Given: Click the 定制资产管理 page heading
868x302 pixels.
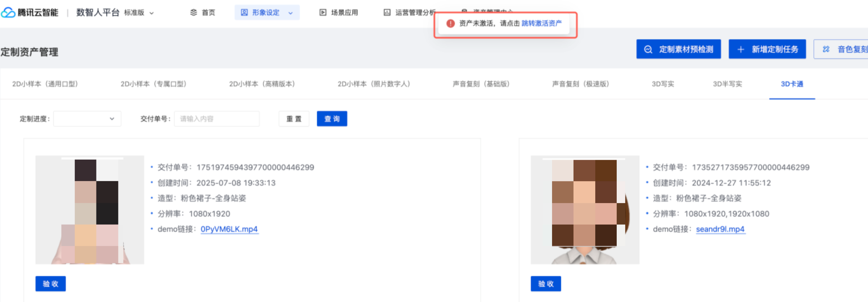Looking at the screenshot, I should [29, 52].
